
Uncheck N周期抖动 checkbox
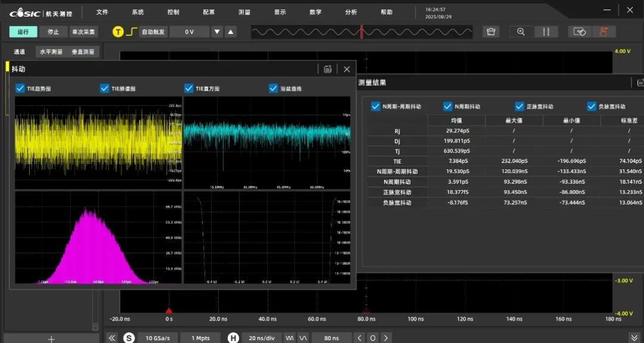(x=448, y=106)
